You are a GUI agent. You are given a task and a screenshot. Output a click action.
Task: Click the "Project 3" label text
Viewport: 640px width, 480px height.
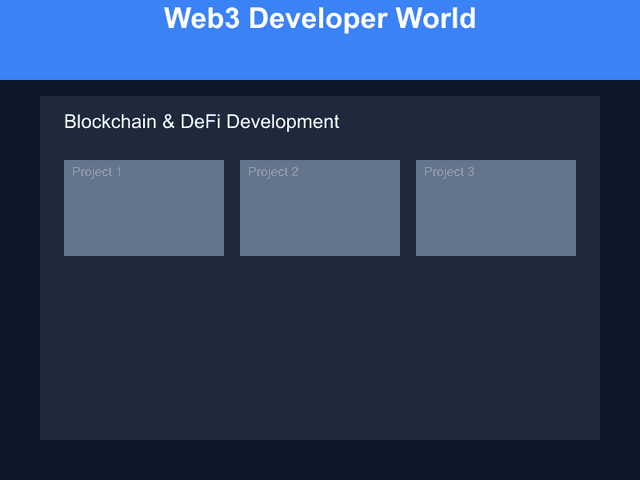[x=449, y=172]
